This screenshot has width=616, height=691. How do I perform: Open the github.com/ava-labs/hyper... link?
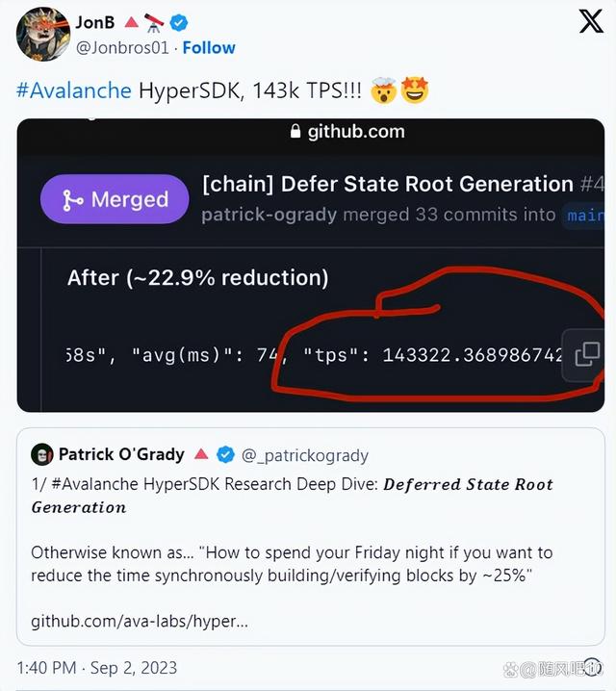tap(140, 622)
